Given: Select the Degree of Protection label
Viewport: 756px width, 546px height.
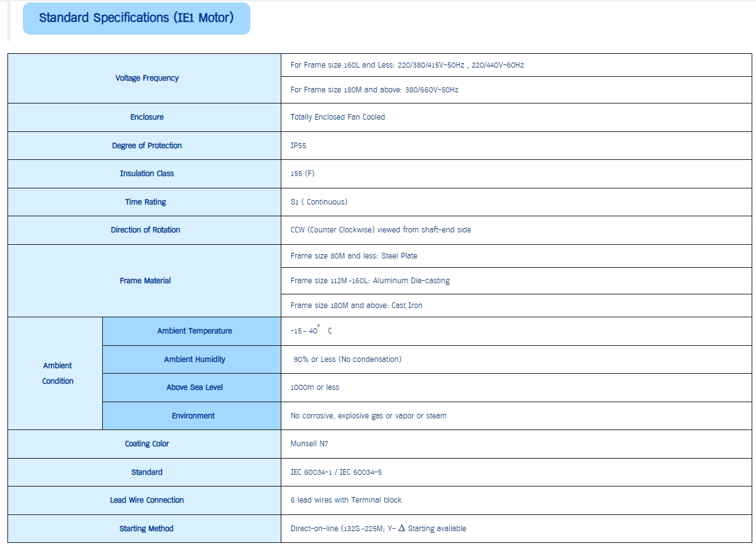Looking at the screenshot, I should pyautogui.click(x=147, y=146).
